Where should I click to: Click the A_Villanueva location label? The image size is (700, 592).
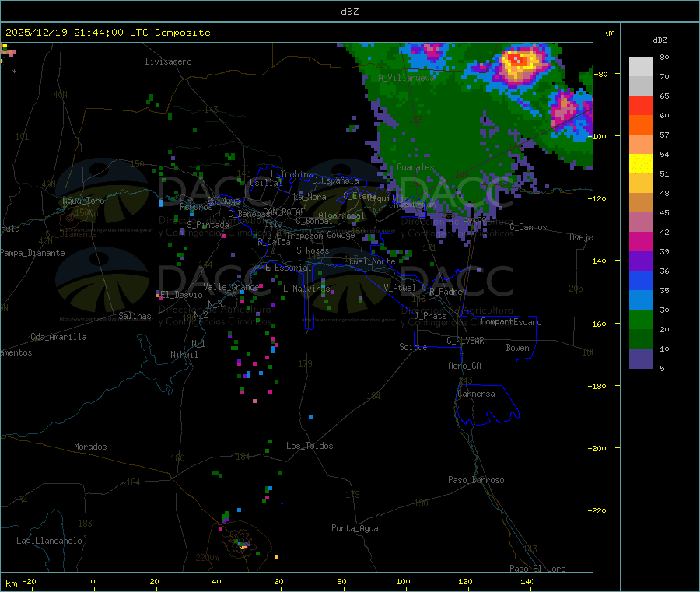(x=406, y=78)
